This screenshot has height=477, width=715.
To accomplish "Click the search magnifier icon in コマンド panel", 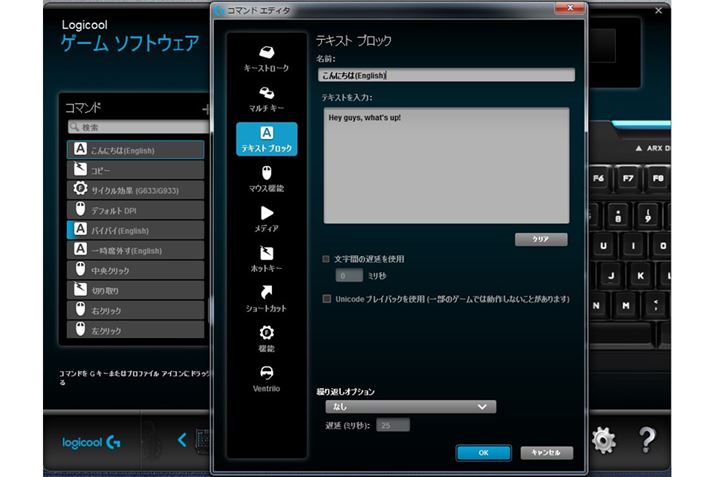I will coord(75,127).
